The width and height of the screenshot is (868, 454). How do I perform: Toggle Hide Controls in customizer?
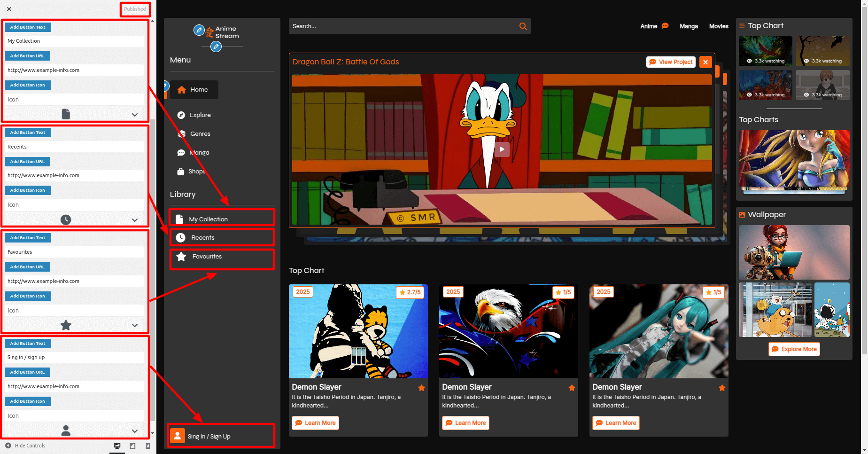[x=25, y=446]
